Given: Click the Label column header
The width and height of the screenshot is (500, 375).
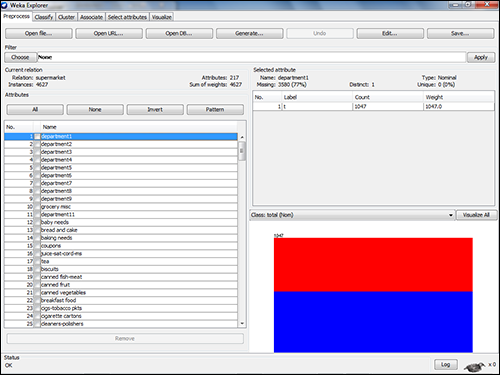Looking at the screenshot, I should 317,97.
